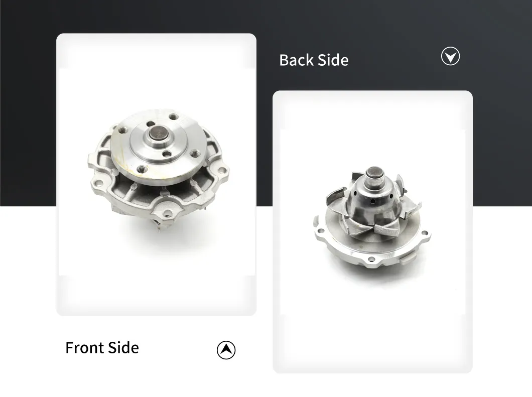Image resolution: width=532 pixels, height=397 pixels.
Task: Click bottom mounting hole on back-side pump
Action: 371,259
